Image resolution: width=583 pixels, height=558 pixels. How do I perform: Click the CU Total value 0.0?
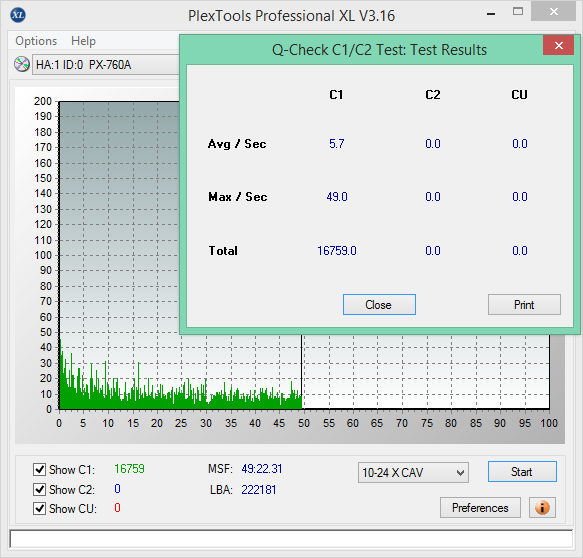point(519,251)
